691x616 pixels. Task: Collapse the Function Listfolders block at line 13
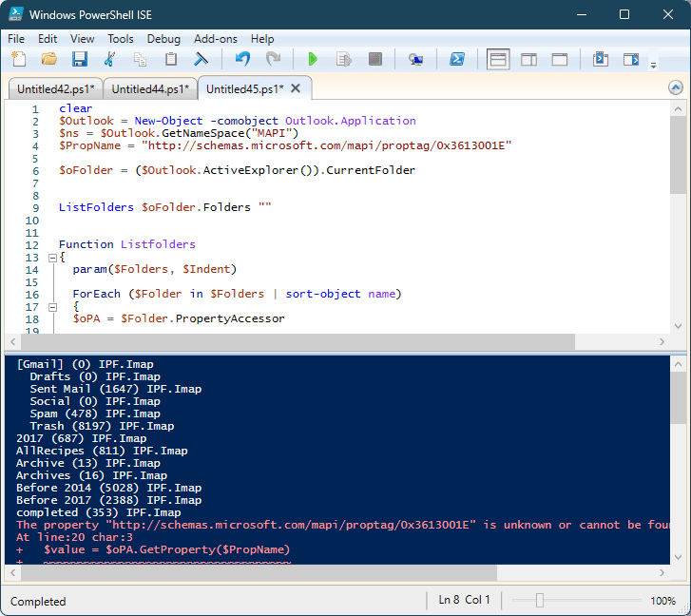coord(52,258)
